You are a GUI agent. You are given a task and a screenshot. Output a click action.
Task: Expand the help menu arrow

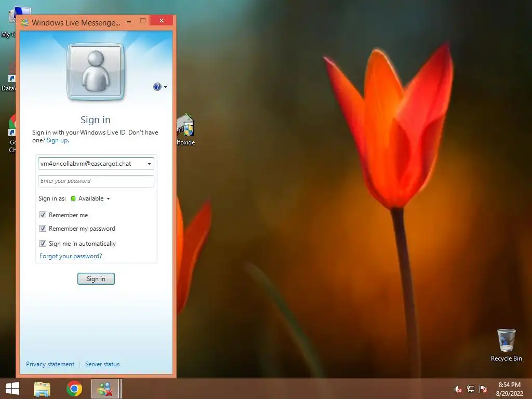pyautogui.click(x=166, y=87)
